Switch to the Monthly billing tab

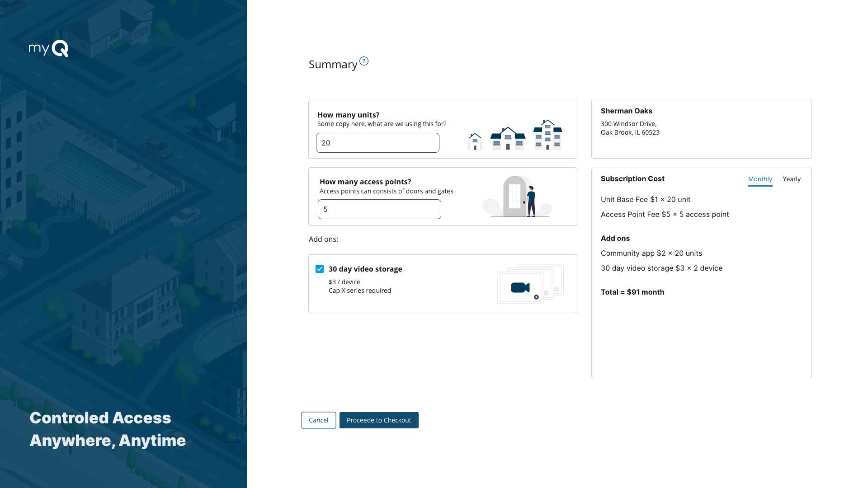pyautogui.click(x=760, y=179)
